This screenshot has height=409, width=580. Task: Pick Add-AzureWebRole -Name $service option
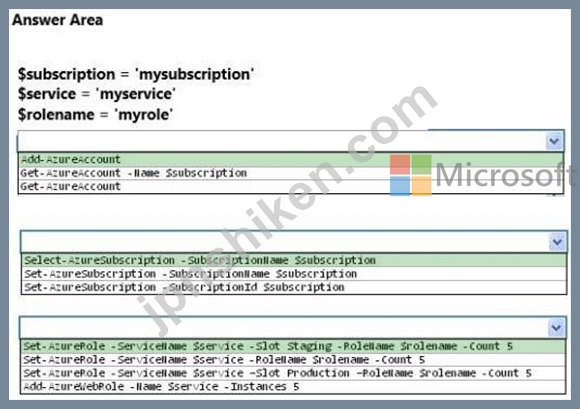coord(293,387)
